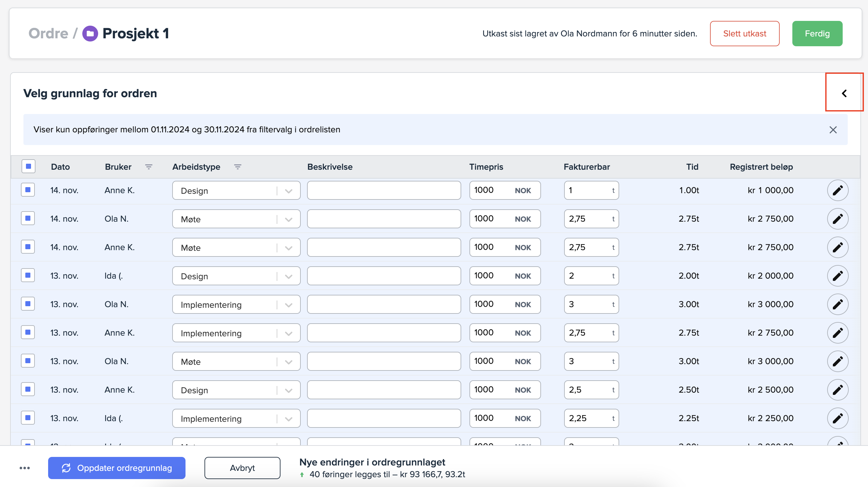Viewport: 868px width, 487px height.
Task: Open the Møte dropdown for 14. nov. Ola N.
Action: [x=288, y=219]
